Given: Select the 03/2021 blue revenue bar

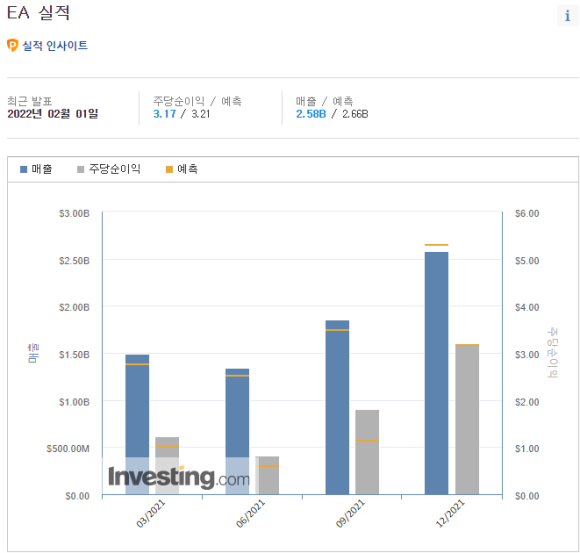Looking at the screenshot, I should (x=137, y=424).
